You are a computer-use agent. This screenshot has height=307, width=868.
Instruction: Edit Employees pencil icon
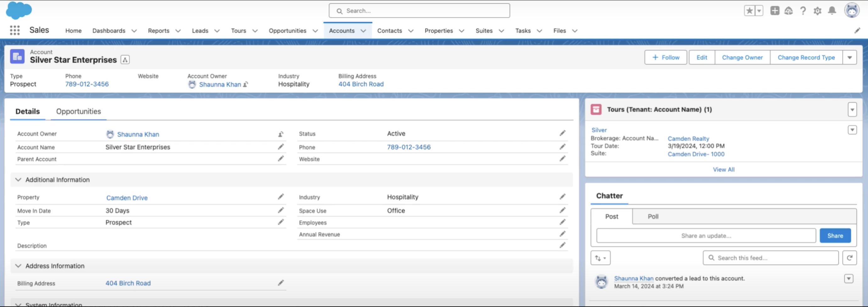click(562, 222)
